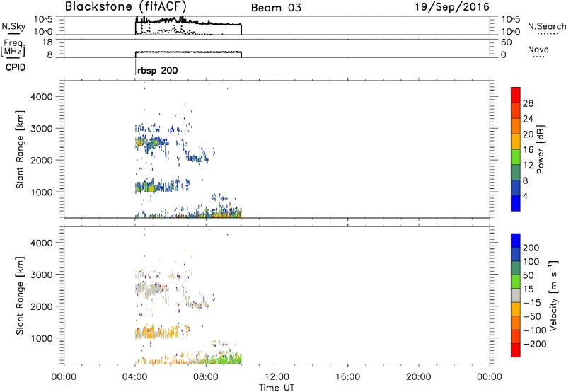The width and height of the screenshot is (566, 392).
Task: Click the 'Time UT' axis title
Action: [x=277, y=387]
